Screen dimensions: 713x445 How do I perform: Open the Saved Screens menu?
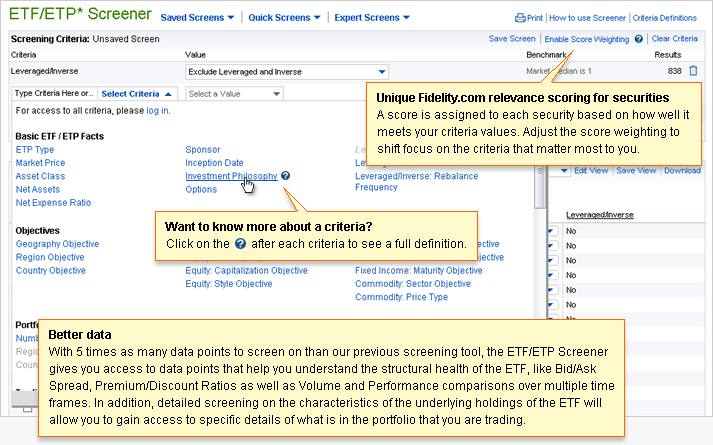pos(197,18)
